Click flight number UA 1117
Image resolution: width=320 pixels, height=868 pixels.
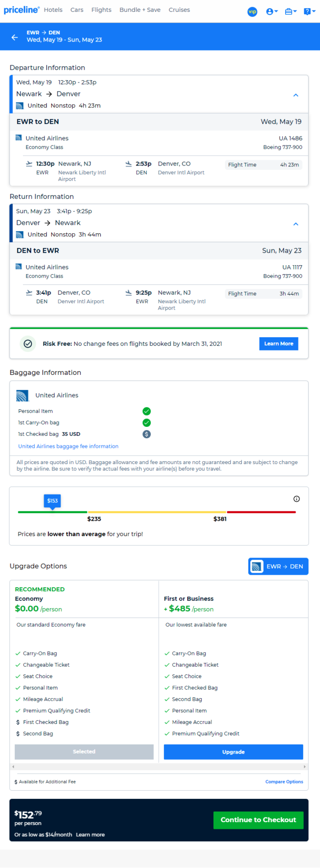click(x=292, y=267)
